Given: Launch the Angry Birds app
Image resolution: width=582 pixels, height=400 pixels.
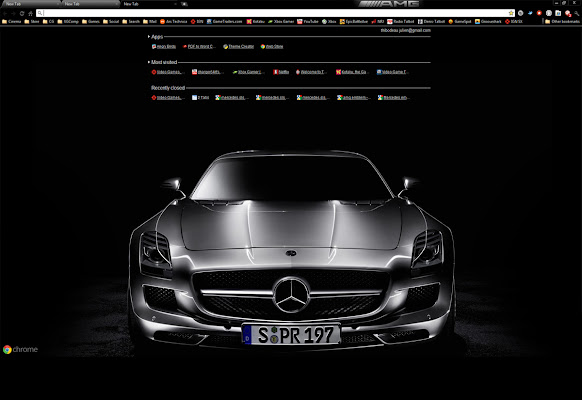Looking at the screenshot, I should click(x=164, y=46).
